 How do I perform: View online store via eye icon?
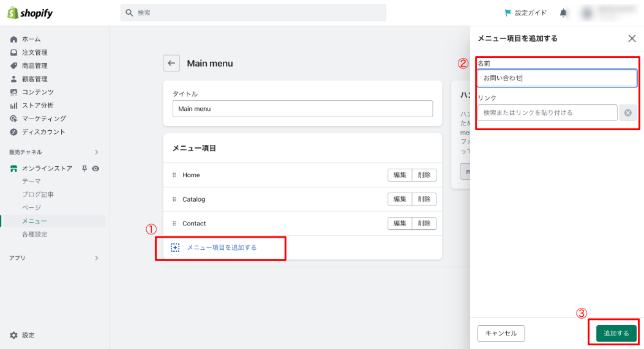point(96,168)
